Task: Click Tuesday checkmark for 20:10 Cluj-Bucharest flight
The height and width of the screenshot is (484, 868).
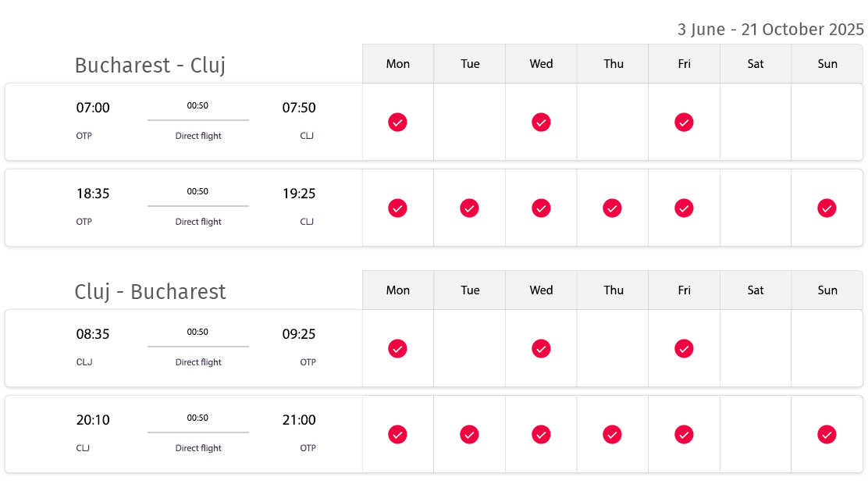Action: (469, 435)
